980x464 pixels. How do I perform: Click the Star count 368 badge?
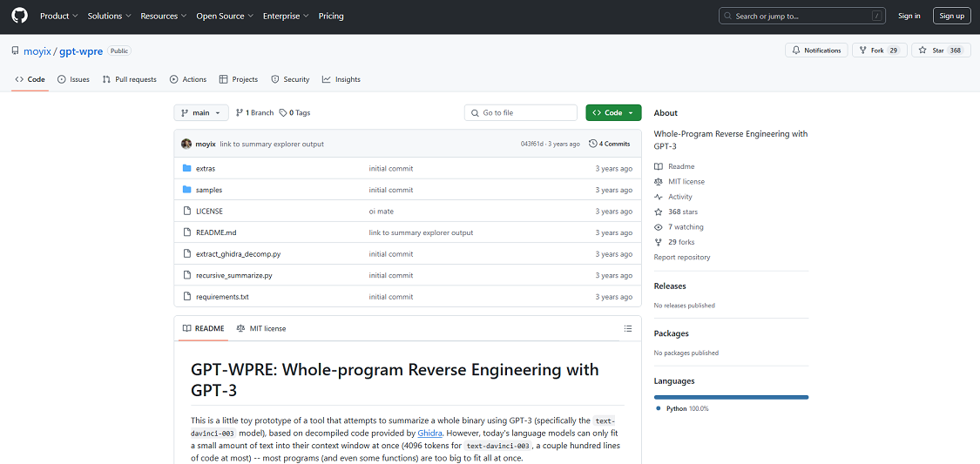956,50
